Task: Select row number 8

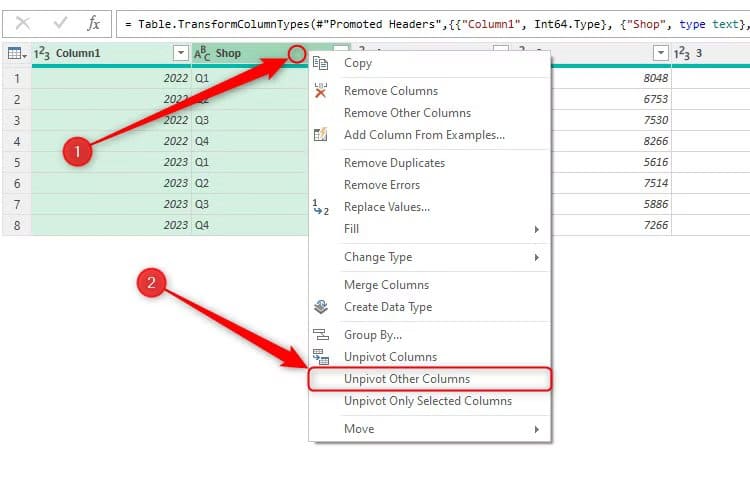Action: click(x=17, y=225)
